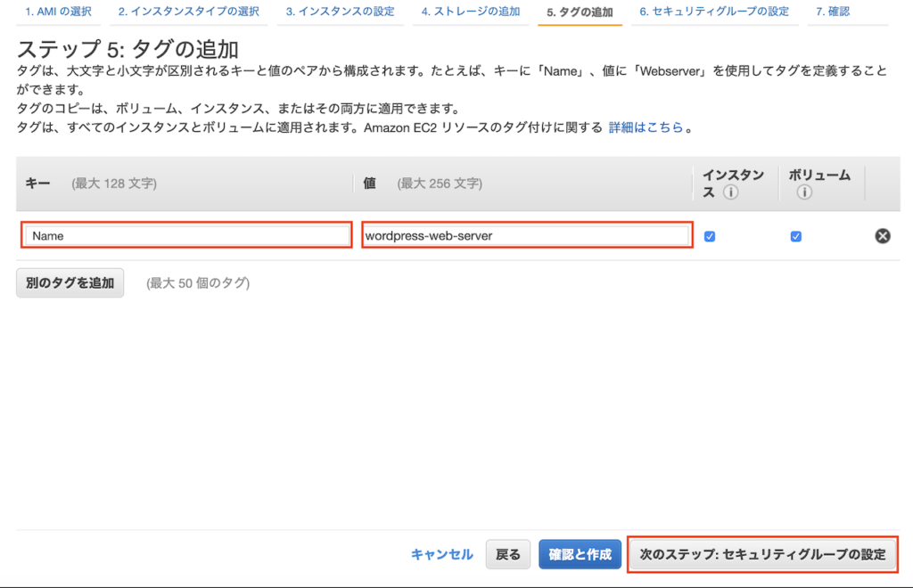913x588 pixels.
Task: Proceed with 次のステップ: セキュリティグループの設定 button
Action: (x=762, y=554)
